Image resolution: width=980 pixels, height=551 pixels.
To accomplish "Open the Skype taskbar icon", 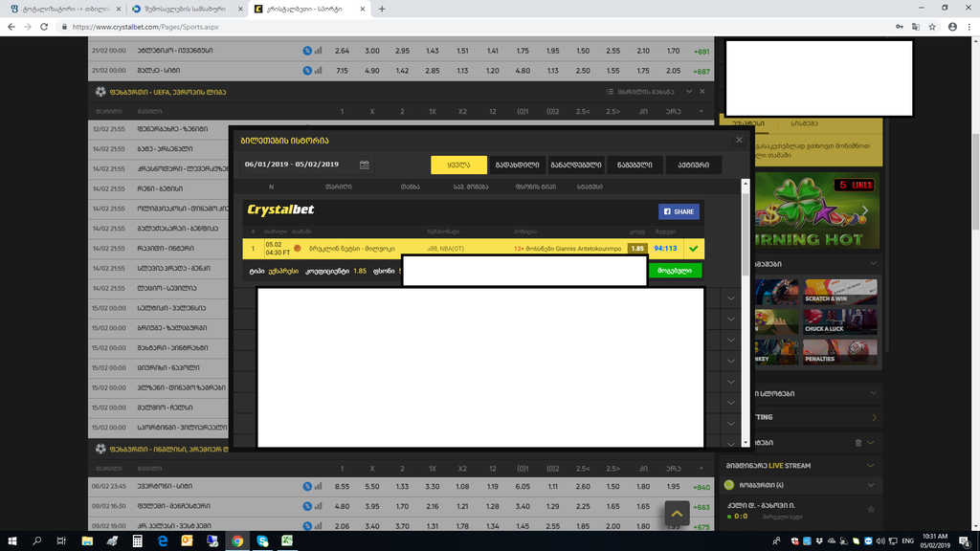I will [262, 541].
